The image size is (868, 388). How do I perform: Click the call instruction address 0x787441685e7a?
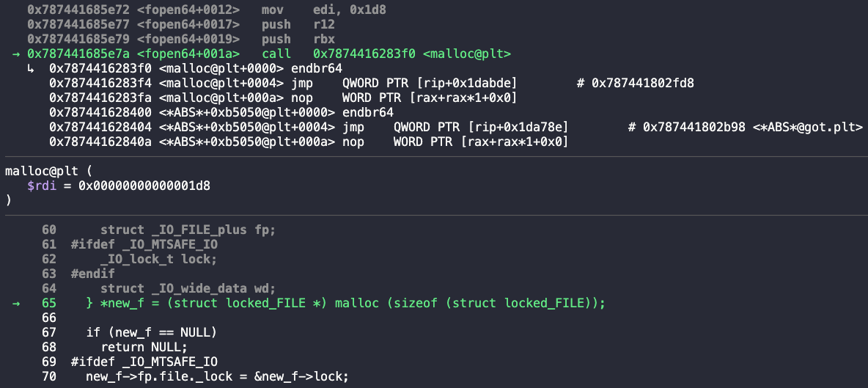click(x=78, y=54)
